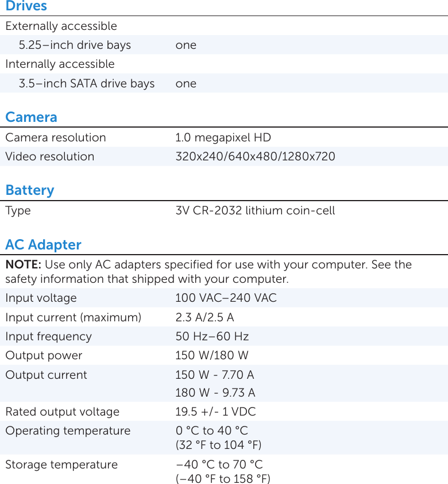Select the 1.0 megapixel HD value

coord(223,137)
